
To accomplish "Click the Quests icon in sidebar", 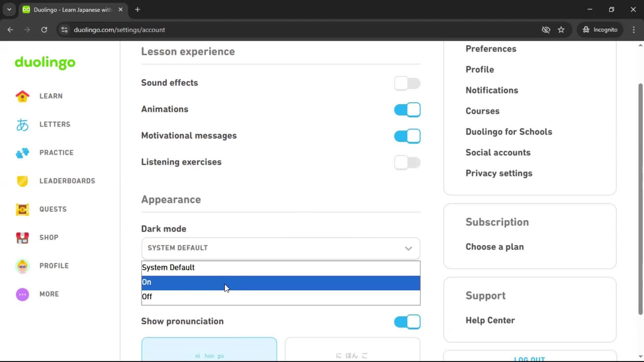I will (x=22, y=209).
